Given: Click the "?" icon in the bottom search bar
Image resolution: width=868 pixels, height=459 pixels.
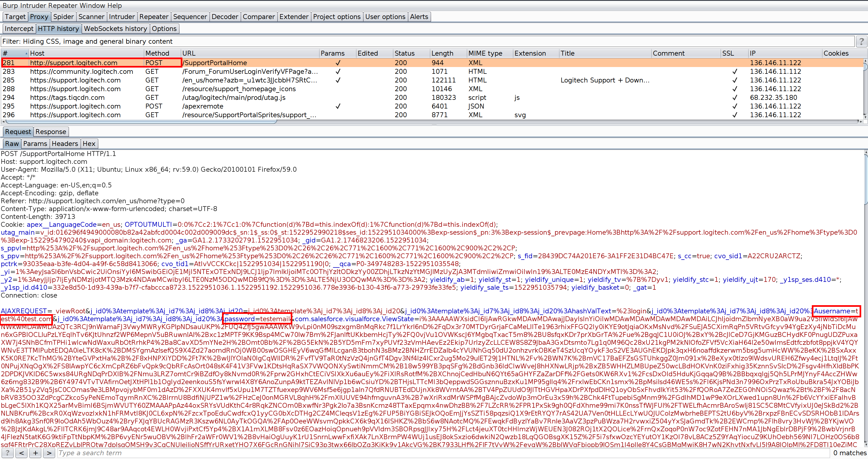Looking at the screenshot, I should [x=7, y=453].
